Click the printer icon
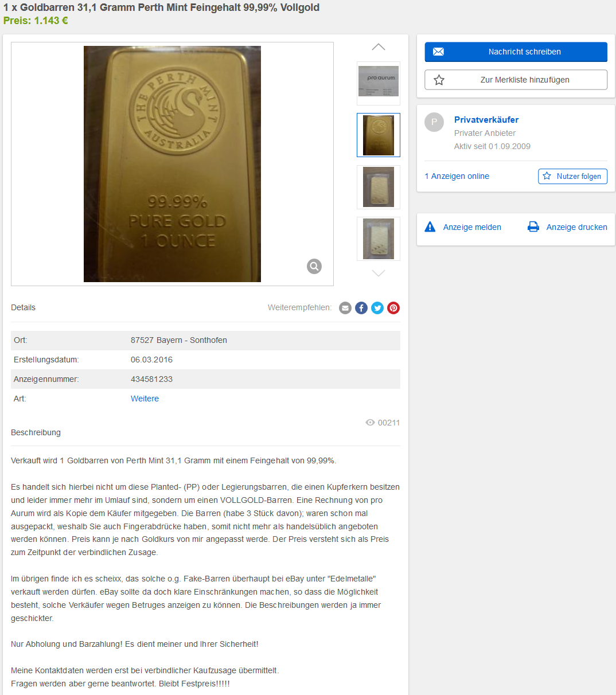This screenshot has width=616, height=695. click(533, 227)
